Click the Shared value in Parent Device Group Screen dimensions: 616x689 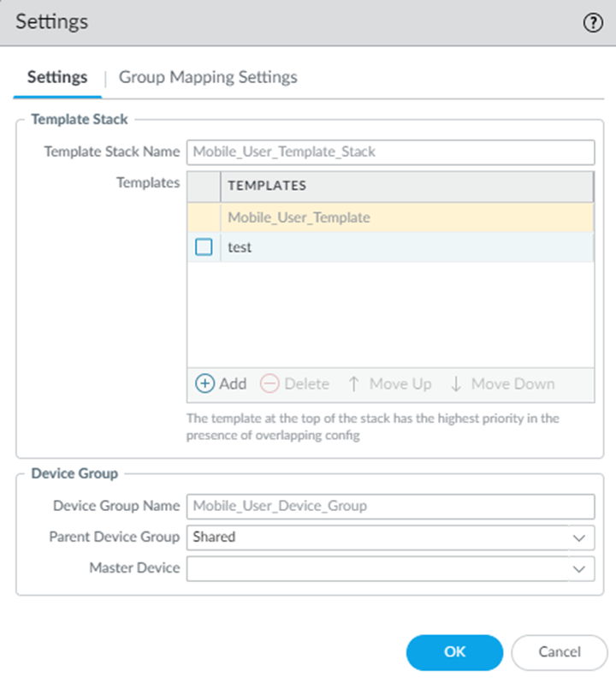pos(214,538)
